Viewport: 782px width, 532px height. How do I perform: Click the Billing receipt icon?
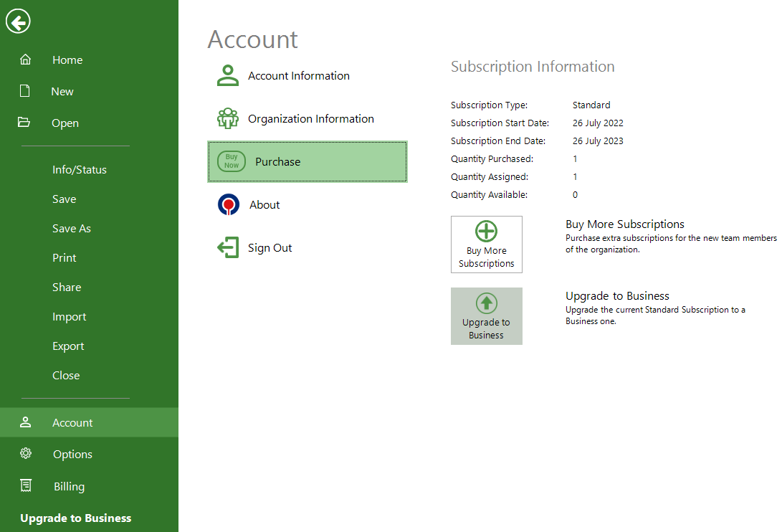25,485
